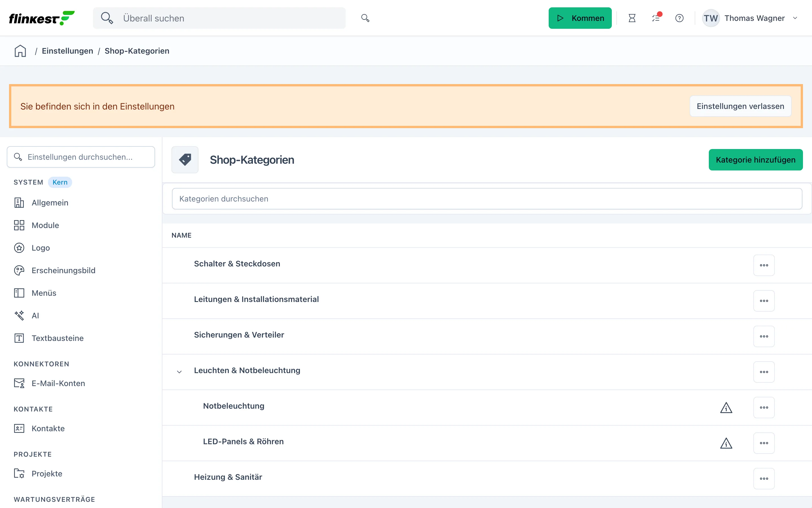
Task: Click Einstellungen verlassen button
Action: coord(740,106)
